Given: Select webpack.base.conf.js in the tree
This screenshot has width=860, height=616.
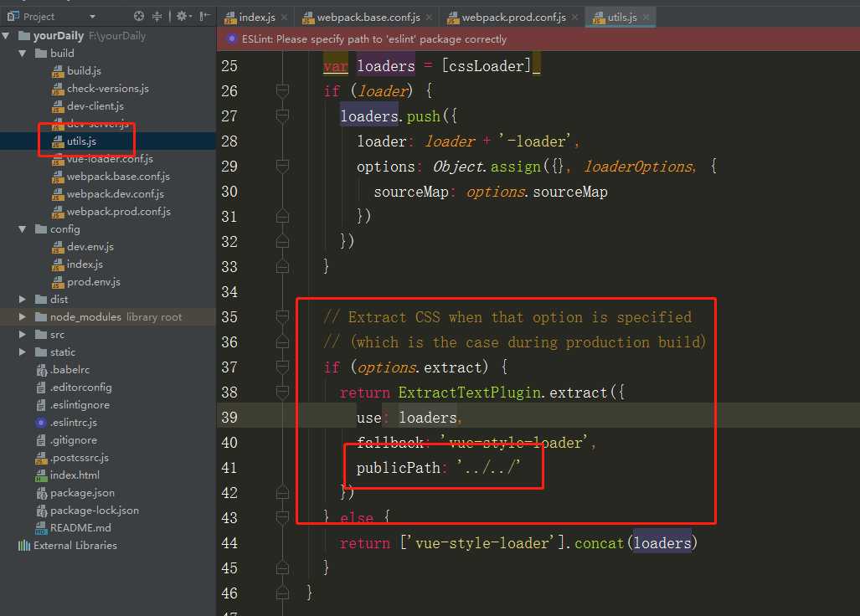Looking at the screenshot, I should coord(118,177).
